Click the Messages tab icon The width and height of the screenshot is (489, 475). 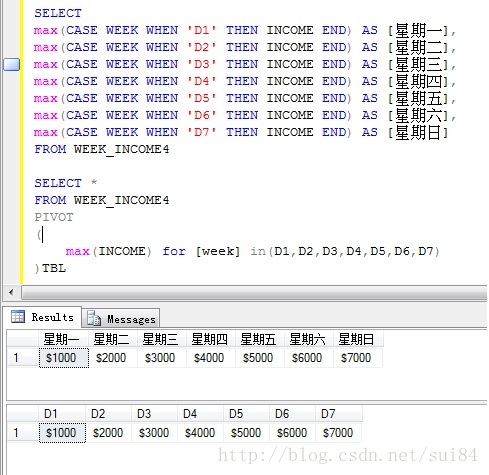tap(94, 318)
